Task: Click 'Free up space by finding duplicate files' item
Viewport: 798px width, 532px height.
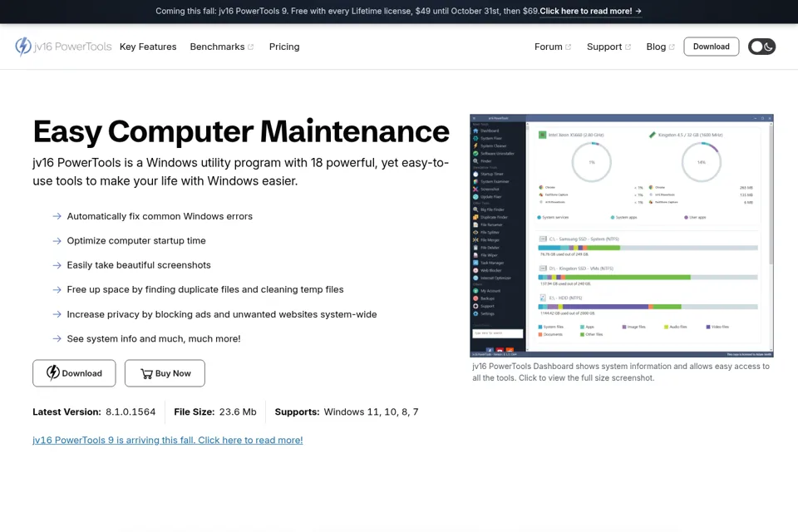Action: [205, 289]
